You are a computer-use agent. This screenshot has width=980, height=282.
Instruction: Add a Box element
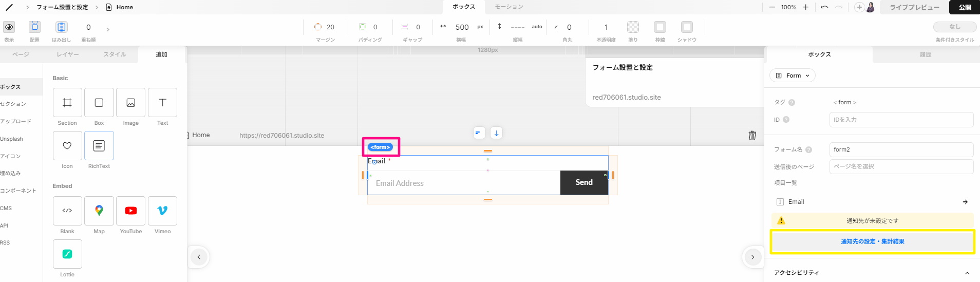pos(99,103)
